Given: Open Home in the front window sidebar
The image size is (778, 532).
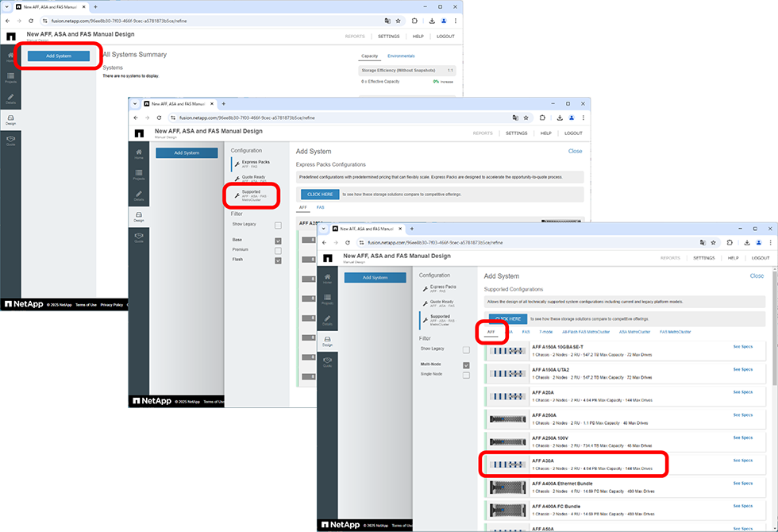Looking at the screenshot, I should 327,279.
